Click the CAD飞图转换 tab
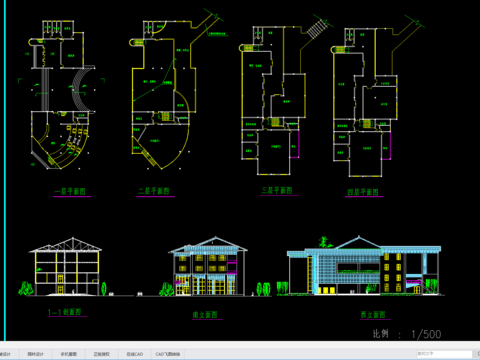This screenshot has height=360, width=480. [168, 354]
